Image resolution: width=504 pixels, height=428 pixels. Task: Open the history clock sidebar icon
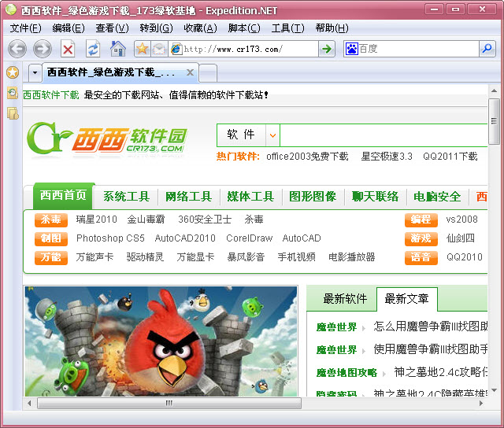13,93
